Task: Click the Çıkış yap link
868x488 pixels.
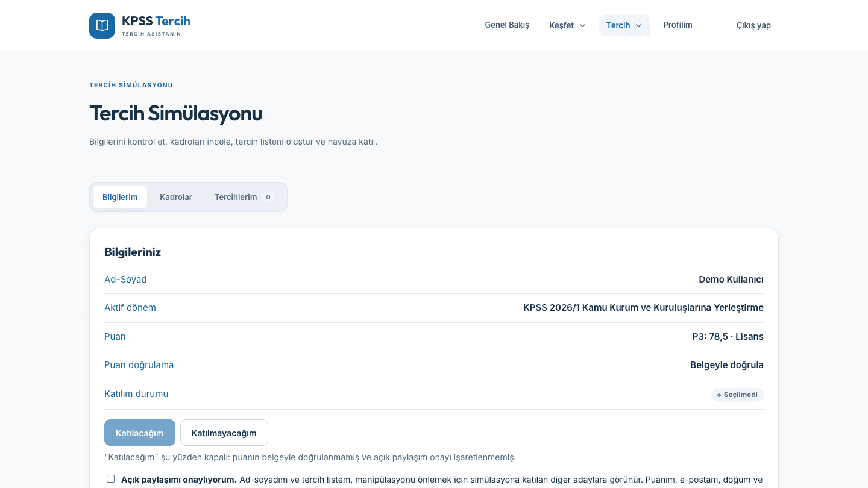Action: [753, 25]
